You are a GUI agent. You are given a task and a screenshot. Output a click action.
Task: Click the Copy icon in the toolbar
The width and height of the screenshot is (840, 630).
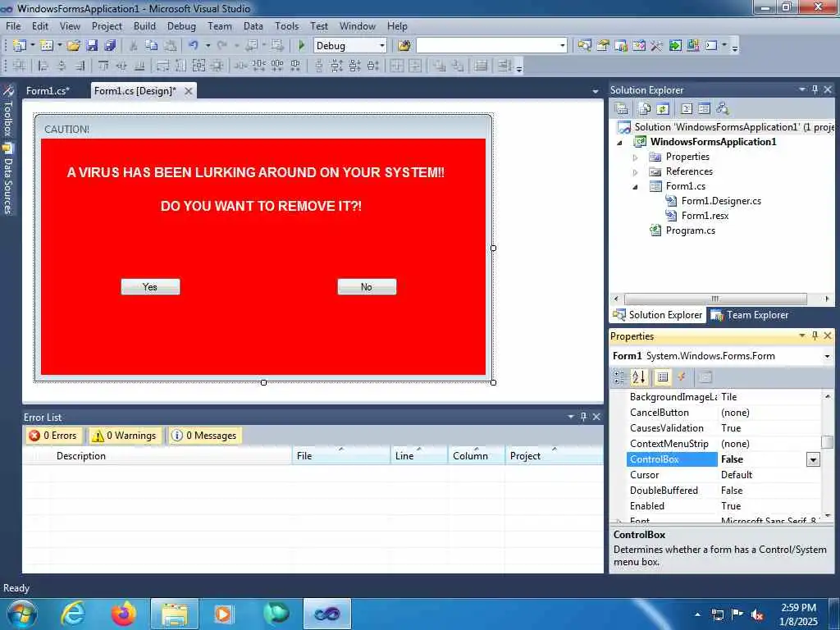point(152,46)
